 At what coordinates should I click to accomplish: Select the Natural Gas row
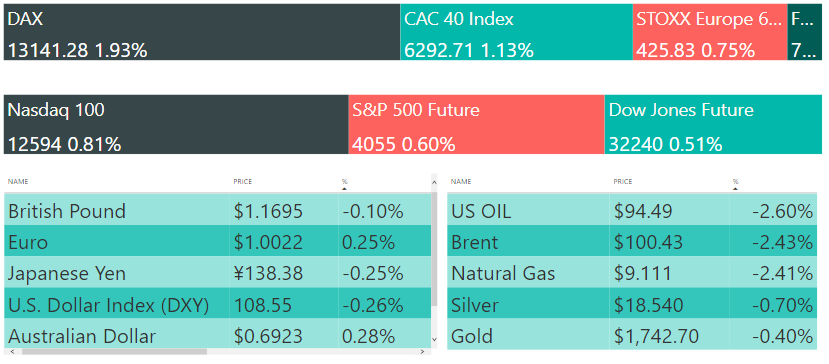click(630, 274)
